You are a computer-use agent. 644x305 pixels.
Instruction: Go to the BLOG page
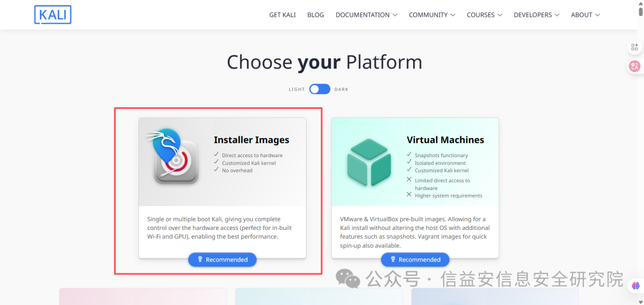point(315,15)
